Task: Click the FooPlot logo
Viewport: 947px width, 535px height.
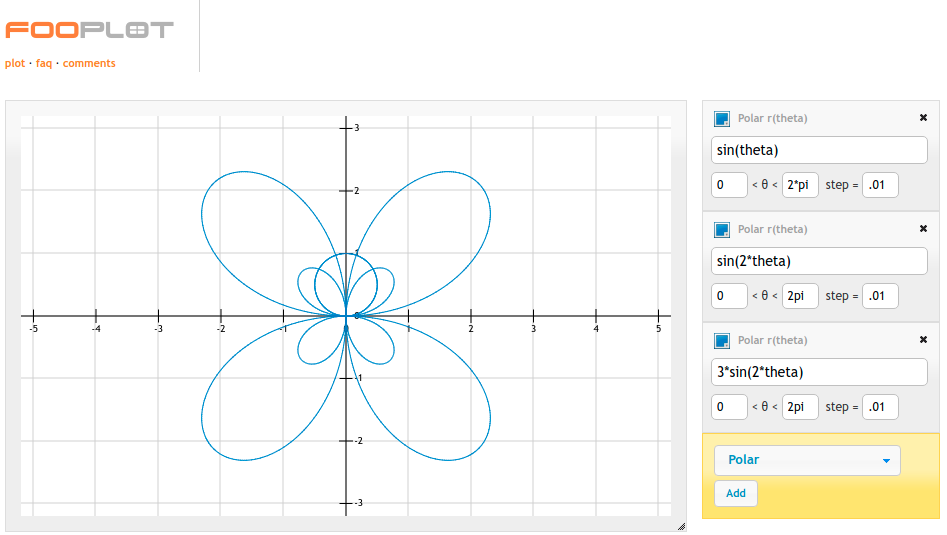Action: (x=89, y=30)
